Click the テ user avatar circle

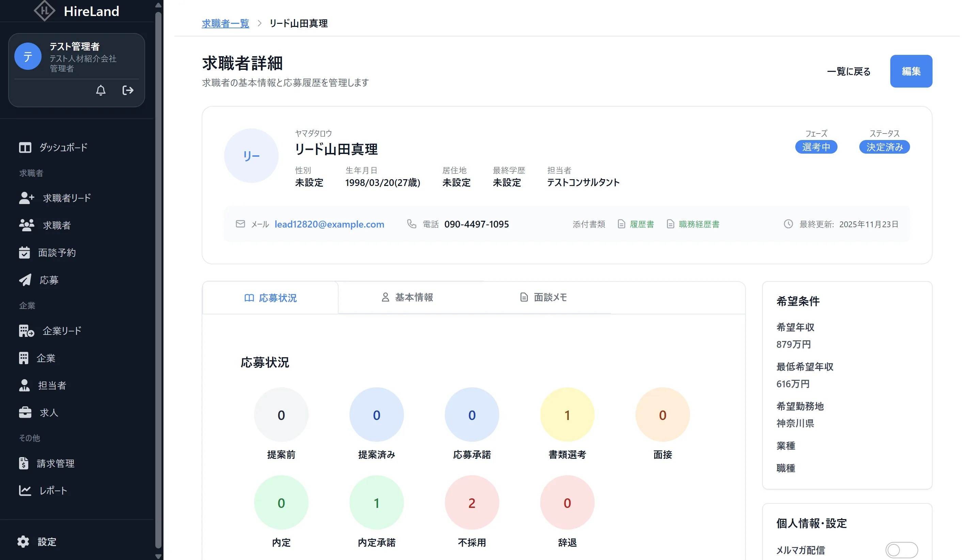point(28,57)
